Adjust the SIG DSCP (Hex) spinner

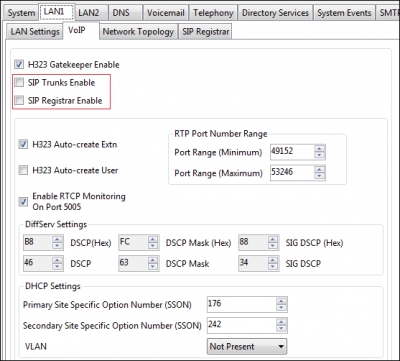(273, 242)
